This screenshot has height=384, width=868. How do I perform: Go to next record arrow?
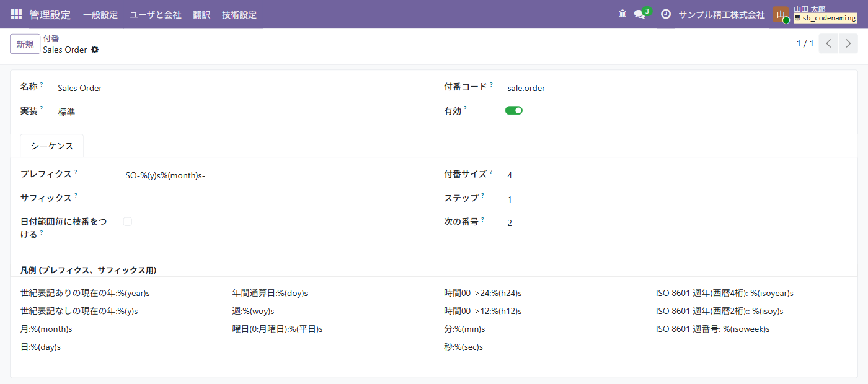[848, 43]
